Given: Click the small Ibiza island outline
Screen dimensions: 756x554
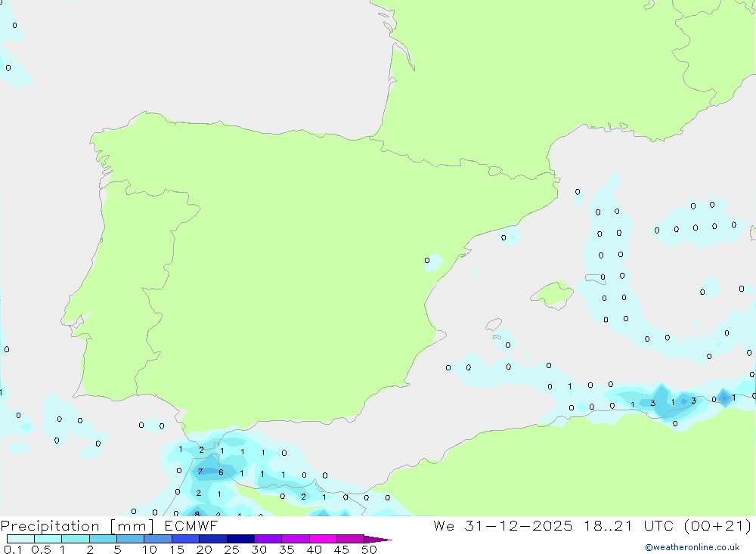Looking at the screenshot, I should (x=494, y=324).
